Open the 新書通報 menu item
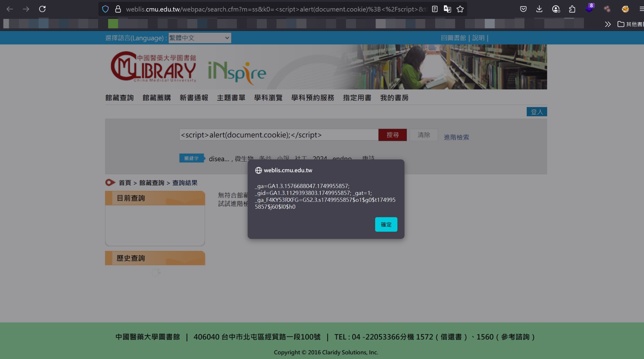Image resolution: width=644 pixels, height=359 pixels. pyautogui.click(x=194, y=98)
